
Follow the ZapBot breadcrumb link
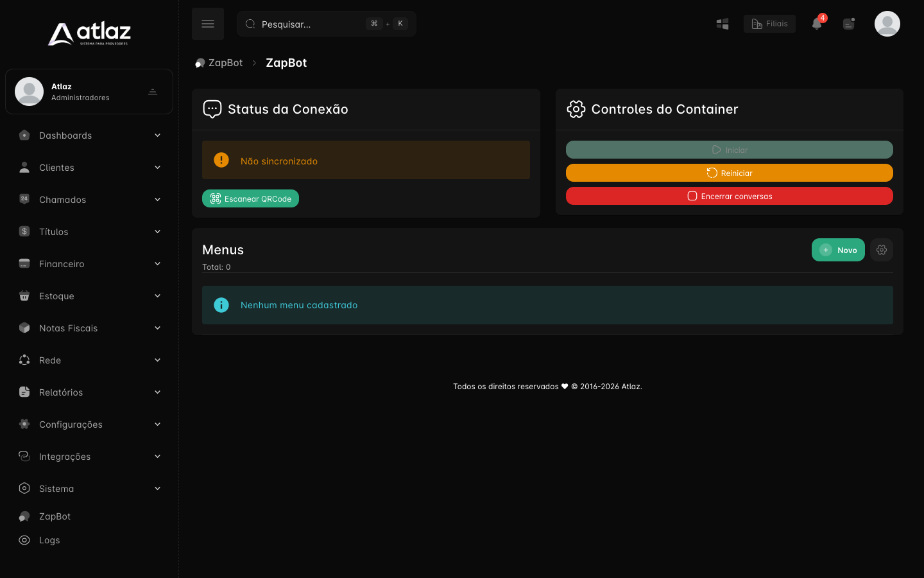(225, 63)
